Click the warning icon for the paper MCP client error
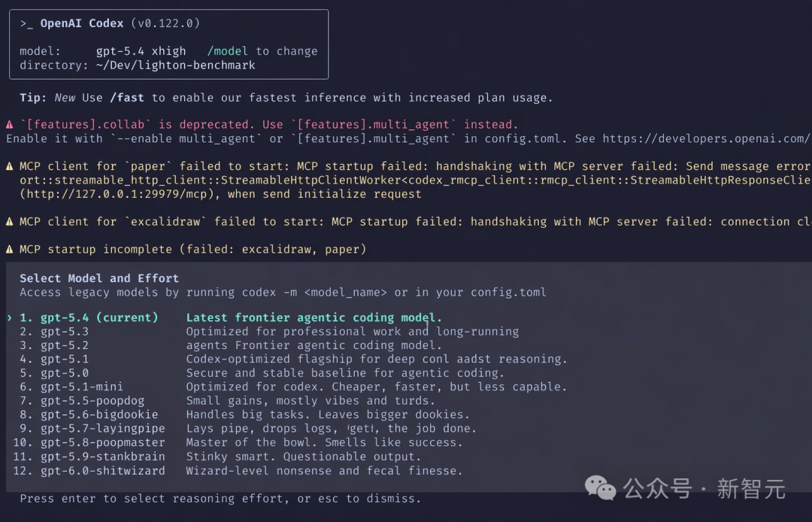 pos(9,165)
